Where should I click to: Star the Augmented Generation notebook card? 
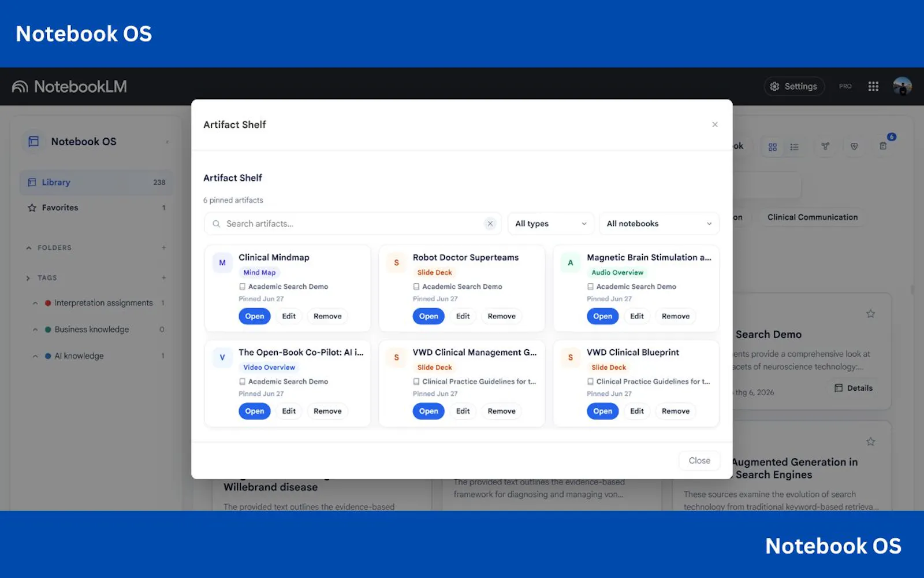(x=870, y=442)
